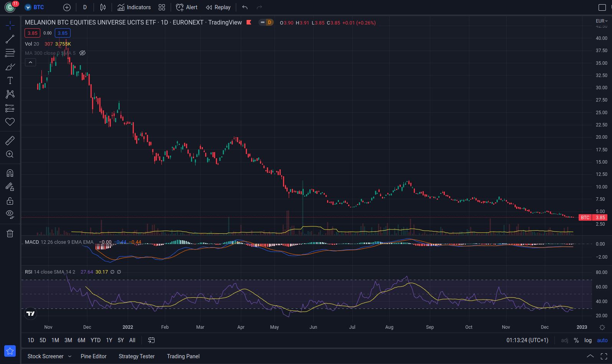The height and width of the screenshot is (364, 612).
Task: Start bar Replay mode
Action: (x=218, y=7)
